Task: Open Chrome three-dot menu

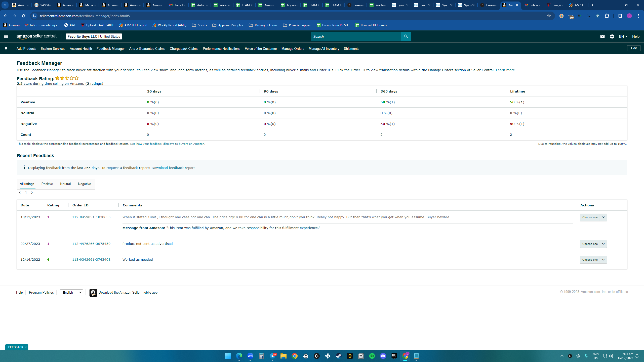Action: click(x=638, y=16)
